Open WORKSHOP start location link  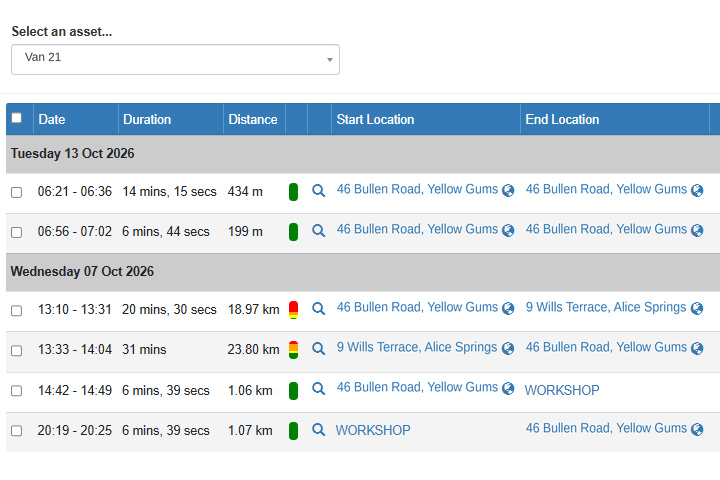click(373, 430)
